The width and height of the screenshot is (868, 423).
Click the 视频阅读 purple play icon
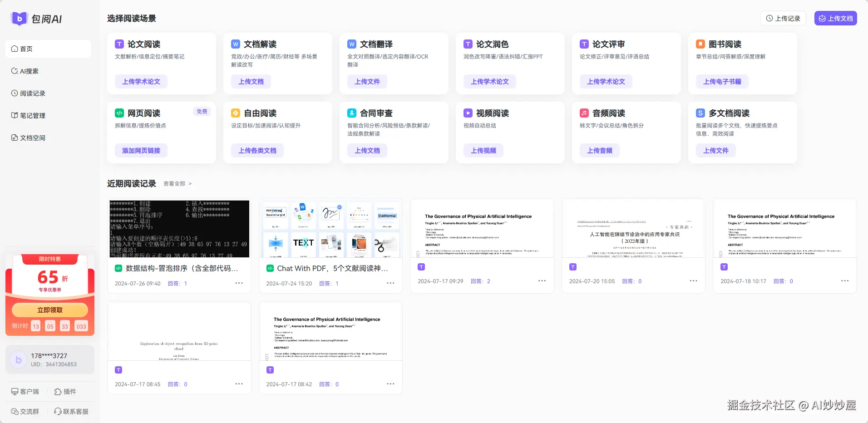coord(468,113)
